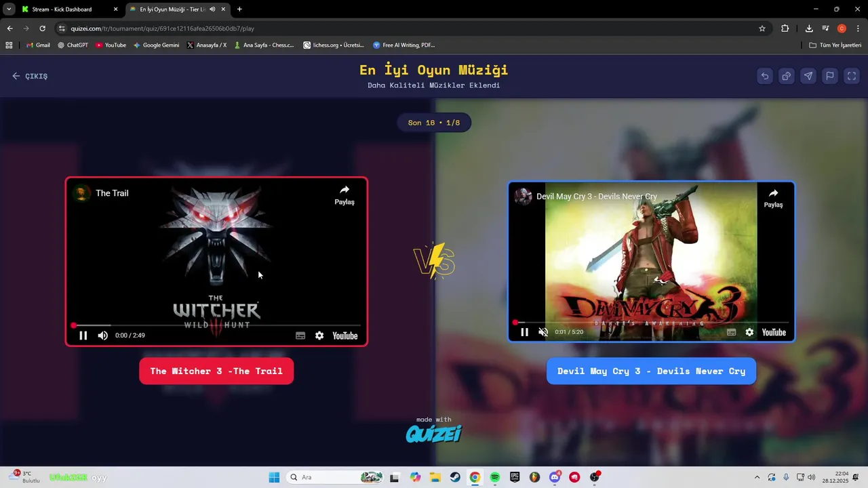This screenshot has width=868, height=488.
Task: Exit the quiz via ÇIKIŞ
Action: [30, 76]
